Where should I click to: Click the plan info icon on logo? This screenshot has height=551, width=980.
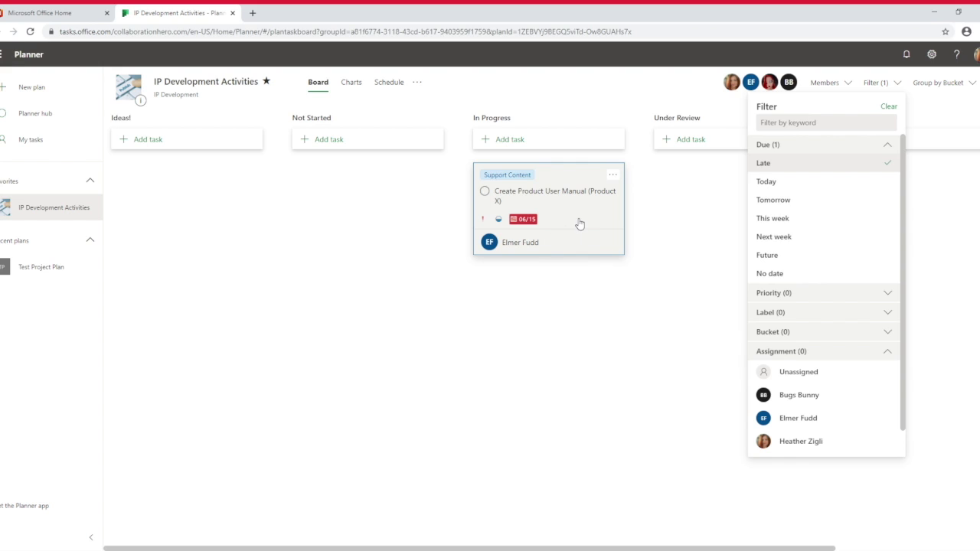(140, 100)
